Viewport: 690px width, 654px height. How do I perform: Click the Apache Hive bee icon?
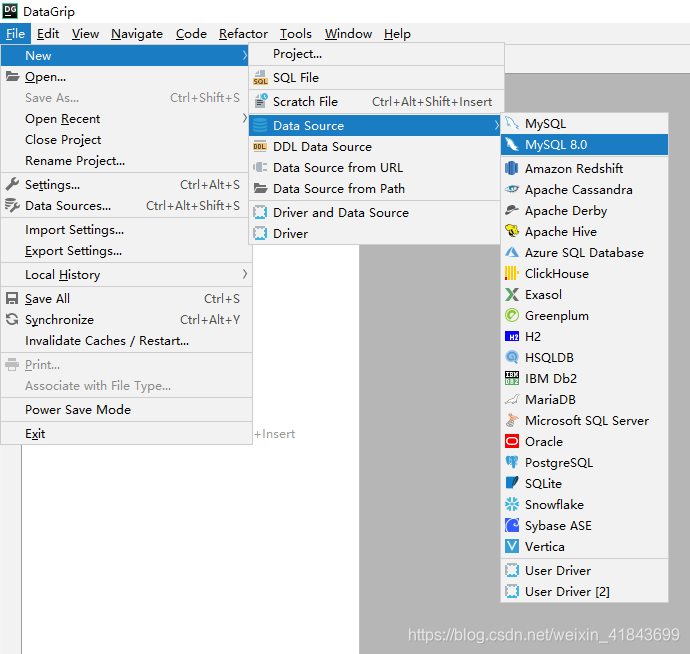click(511, 231)
